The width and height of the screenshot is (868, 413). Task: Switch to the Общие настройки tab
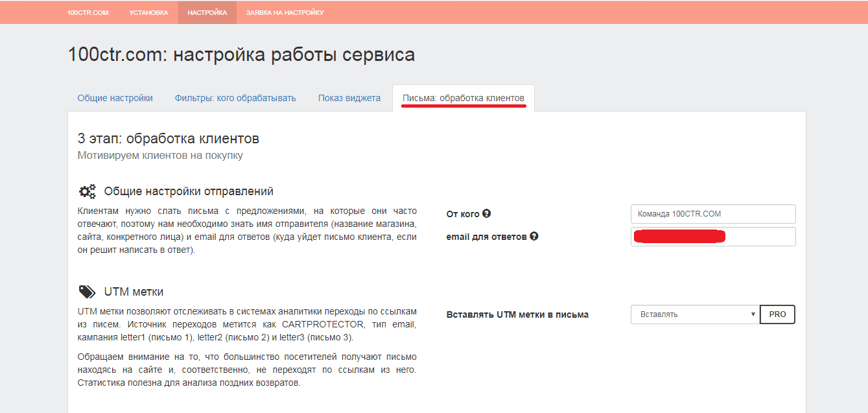click(115, 98)
